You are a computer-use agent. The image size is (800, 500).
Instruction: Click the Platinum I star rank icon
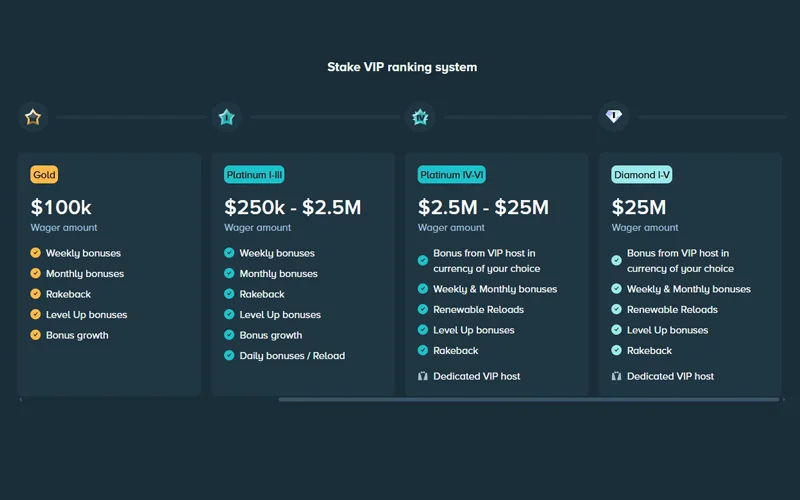click(227, 117)
